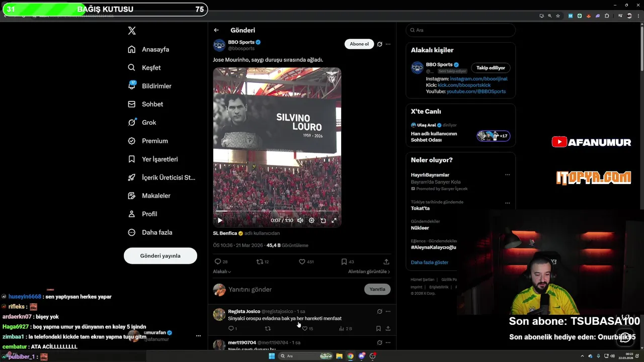Open the X logo home link
Screen dimensions: 644x362
(132, 31)
